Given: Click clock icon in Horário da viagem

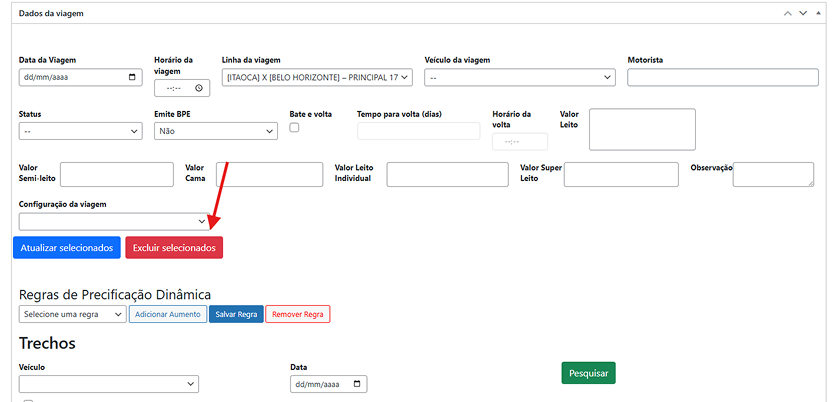Looking at the screenshot, I should click(x=199, y=88).
